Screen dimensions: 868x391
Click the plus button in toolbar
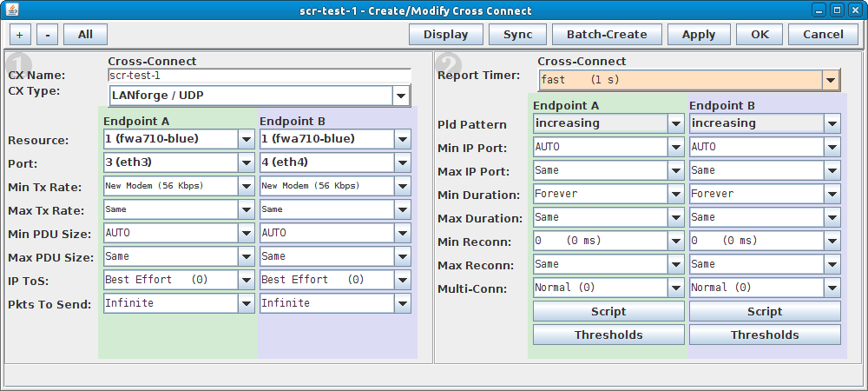[21, 35]
